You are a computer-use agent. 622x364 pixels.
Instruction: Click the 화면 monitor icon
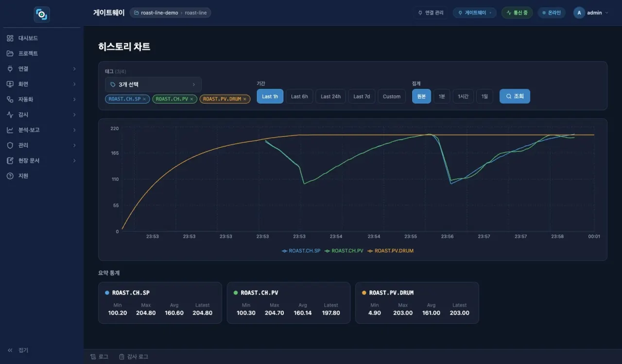10,84
